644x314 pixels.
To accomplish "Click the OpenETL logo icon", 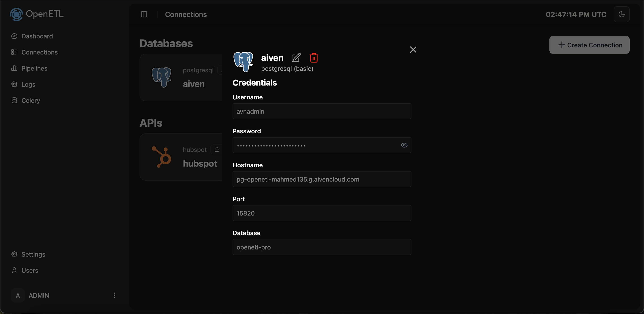I will tap(17, 14).
